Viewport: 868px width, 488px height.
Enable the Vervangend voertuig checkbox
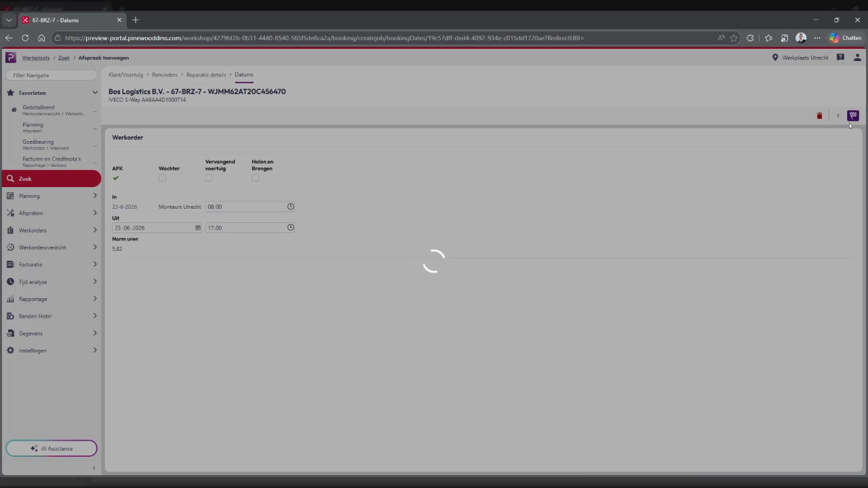pyautogui.click(x=209, y=178)
